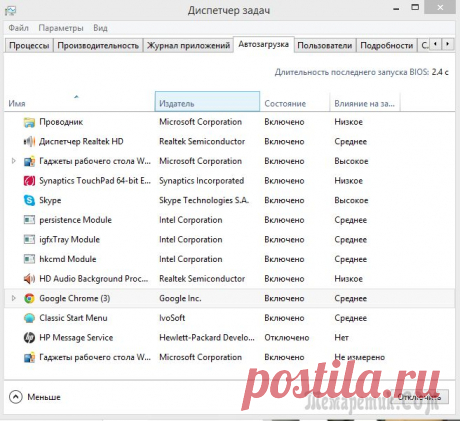This screenshot has height=421, width=460.
Task: Click the Google Inc. publisher cell
Action: pos(180,298)
